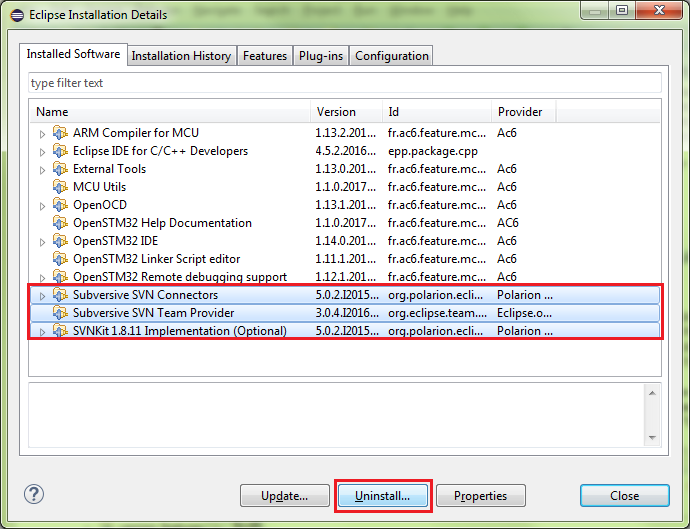The height and width of the screenshot is (529, 690).
Task: Click the MCU Utils feature icon
Action: point(60,187)
